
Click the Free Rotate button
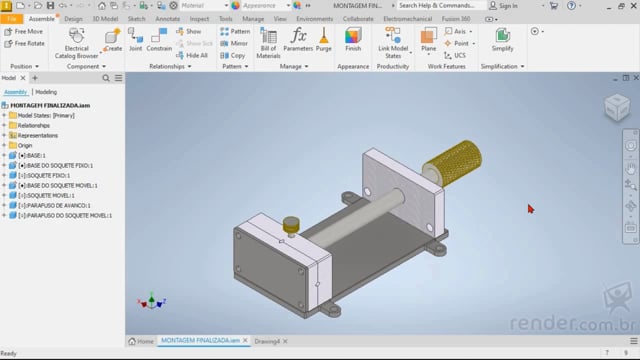tap(24, 43)
